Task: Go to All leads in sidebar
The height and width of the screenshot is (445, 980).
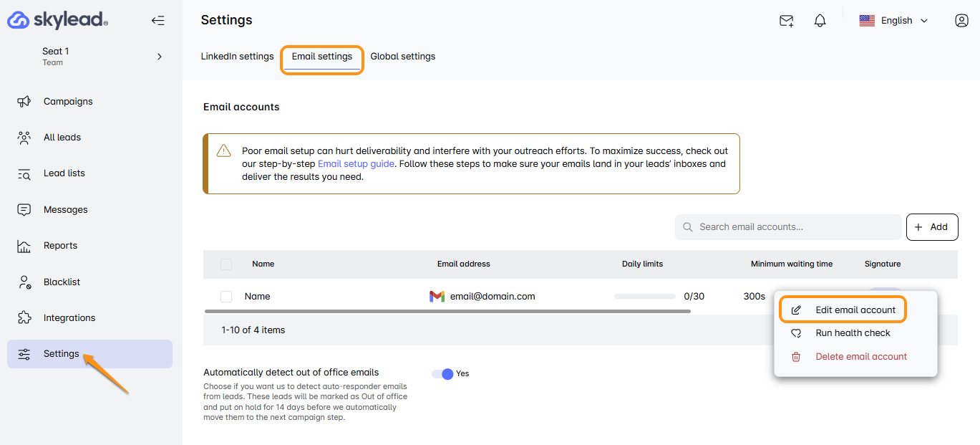Action: [x=62, y=138]
